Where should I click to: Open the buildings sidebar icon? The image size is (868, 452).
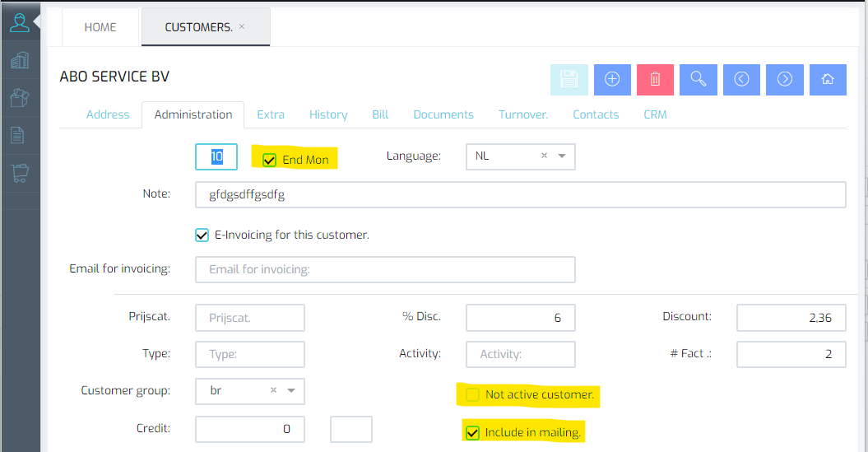point(20,60)
